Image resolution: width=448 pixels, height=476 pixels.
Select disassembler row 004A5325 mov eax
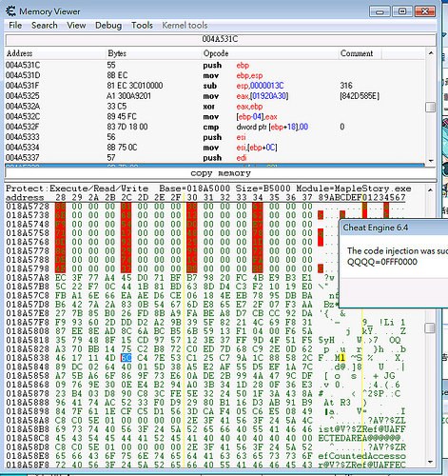(x=215, y=96)
